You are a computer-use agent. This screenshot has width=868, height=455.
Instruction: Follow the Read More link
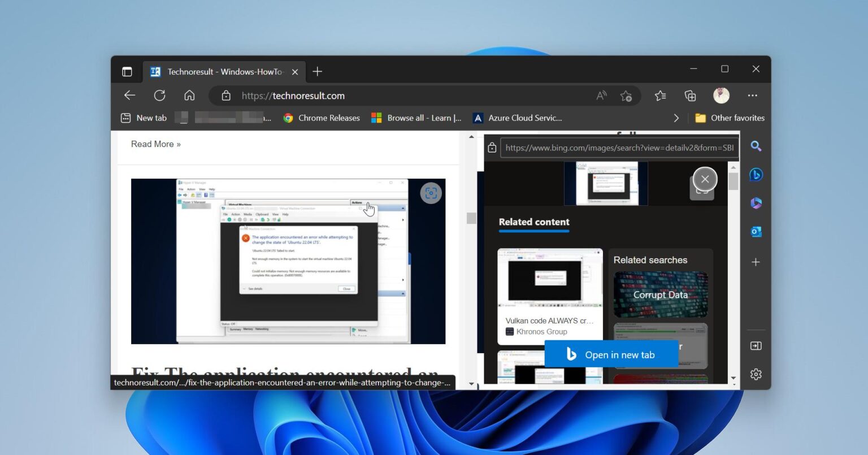156,144
